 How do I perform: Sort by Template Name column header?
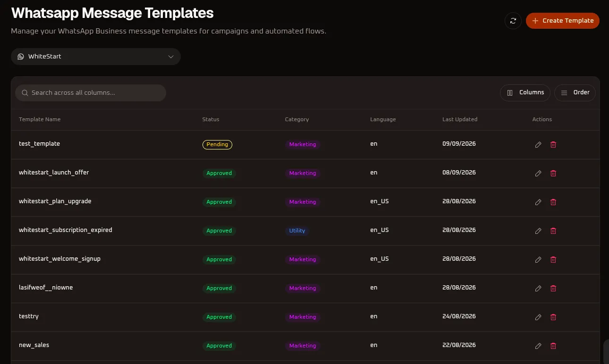[x=40, y=119]
